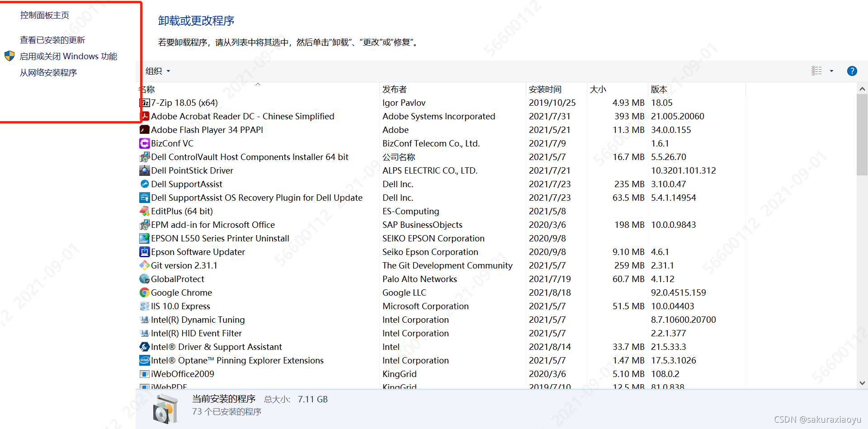The height and width of the screenshot is (429, 868).
Task: Open 查看已安装的更新 link
Action: [x=52, y=40]
